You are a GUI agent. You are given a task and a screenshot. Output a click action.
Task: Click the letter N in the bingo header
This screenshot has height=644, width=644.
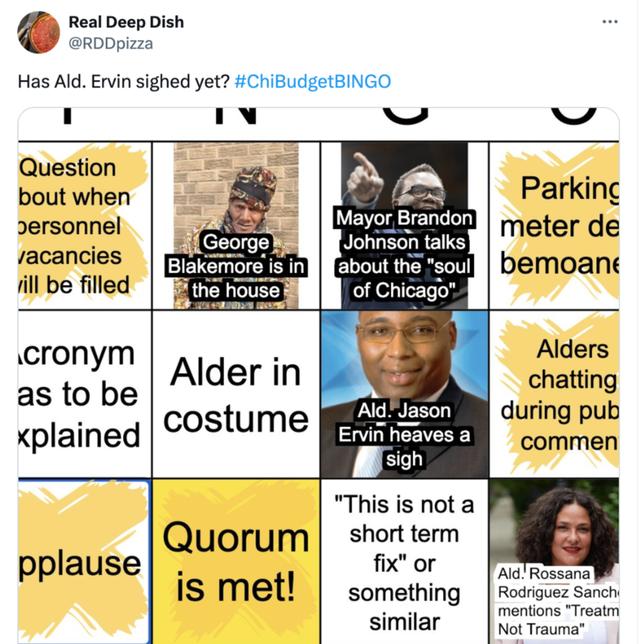(x=236, y=115)
